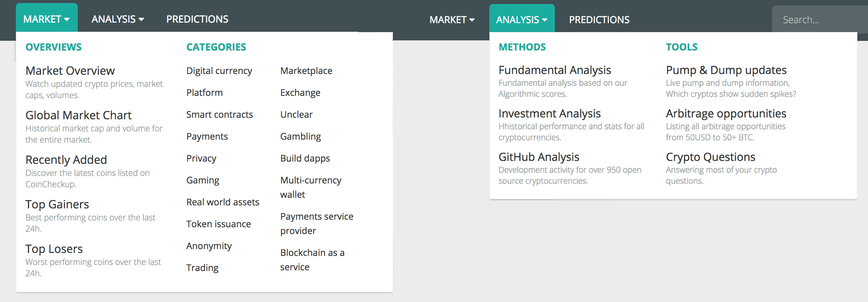
Task: Open Fundamental Analysis method
Action: (554, 70)
